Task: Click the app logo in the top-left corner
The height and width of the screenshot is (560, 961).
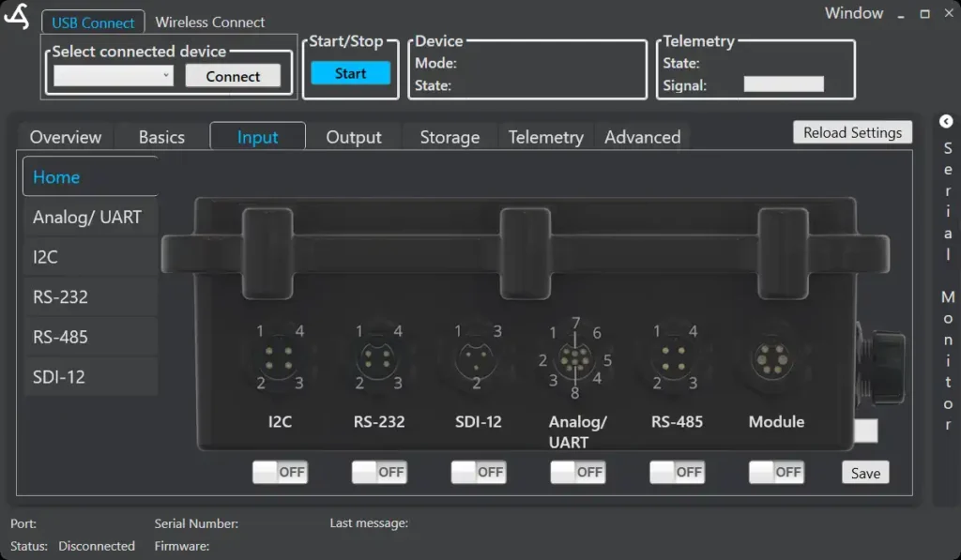Action: coord(17,16)
